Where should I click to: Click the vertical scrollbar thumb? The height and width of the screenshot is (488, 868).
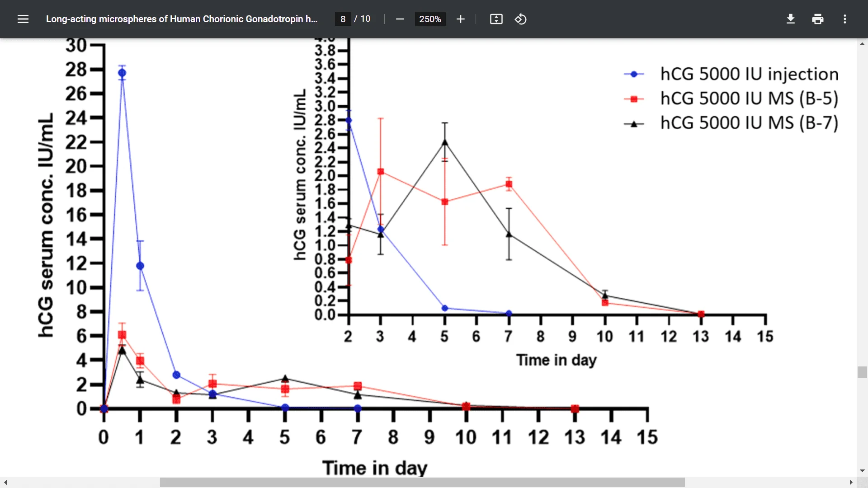862,372
